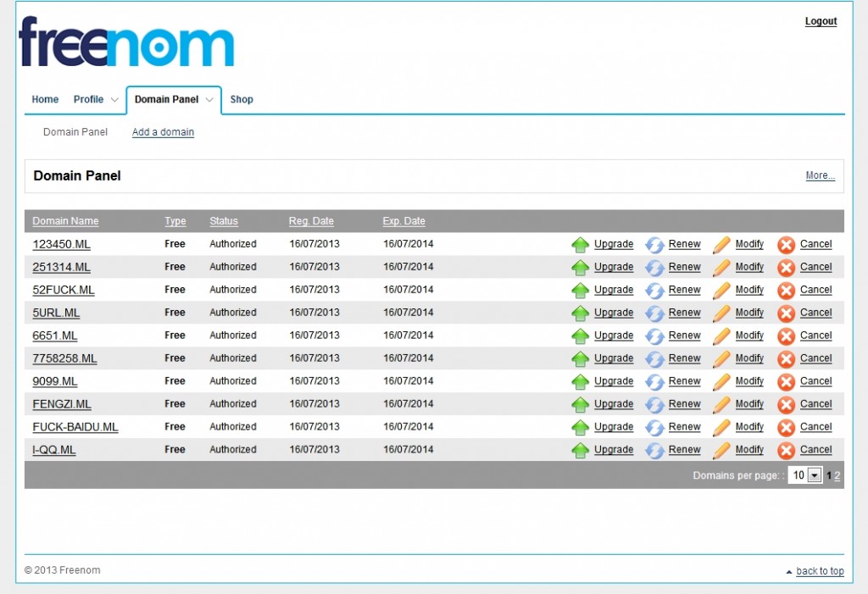
Task: Click the green Upgrade arrow icon for 123450.ML
Action: (580, 245)
